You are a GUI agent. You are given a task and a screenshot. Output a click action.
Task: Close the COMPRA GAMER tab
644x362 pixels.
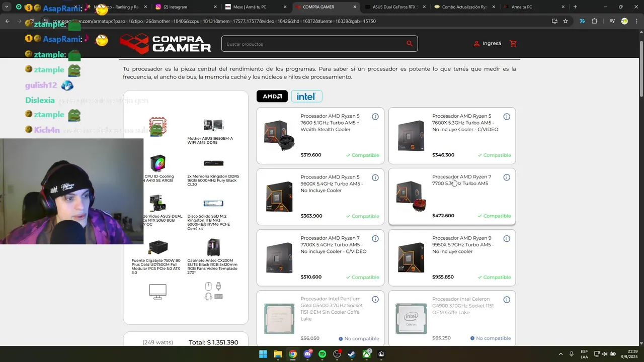pyautogui.click(x=355, y=7)
